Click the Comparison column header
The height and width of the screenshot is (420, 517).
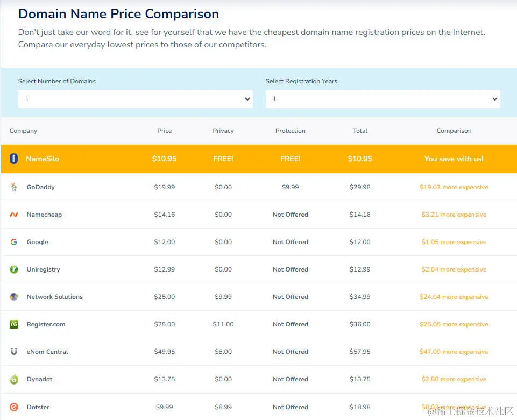pyautogui.click(x=454, y=131)
